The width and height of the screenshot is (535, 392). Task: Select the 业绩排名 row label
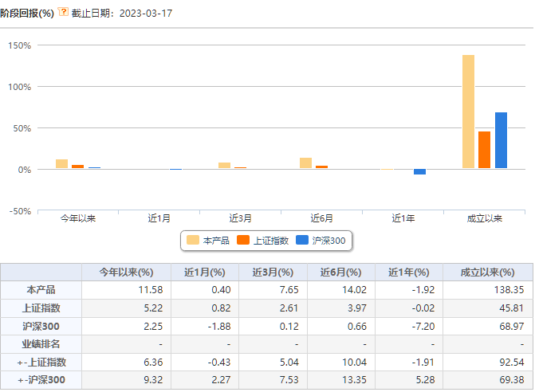pyautogui.click(x=41, y=344)
